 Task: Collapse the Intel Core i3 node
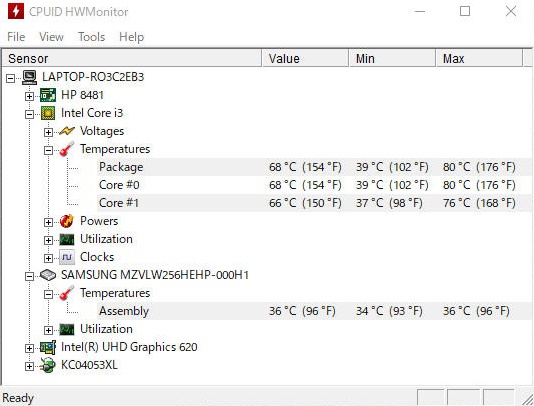tap(29, 114)
